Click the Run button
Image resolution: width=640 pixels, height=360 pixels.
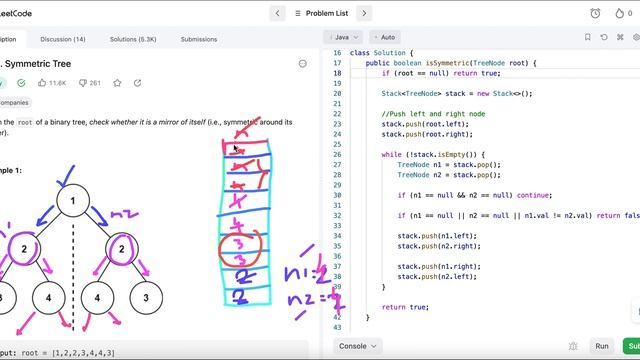click(602, 346)
